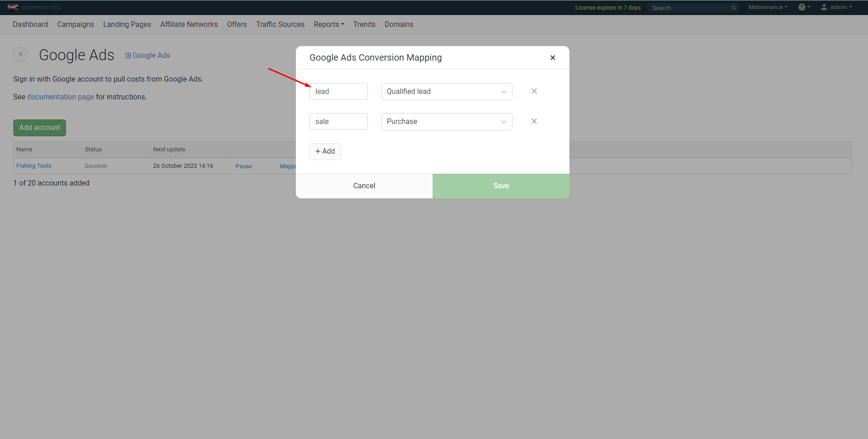Open the Reports dropdown menu
Image resolution: width=868 pixels, height=439 pixels.
[x=329, y=25]
